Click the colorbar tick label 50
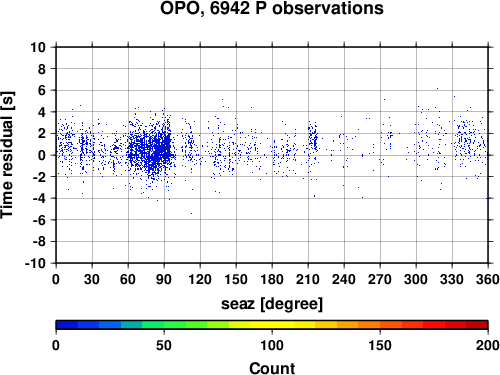 (164, 345)
